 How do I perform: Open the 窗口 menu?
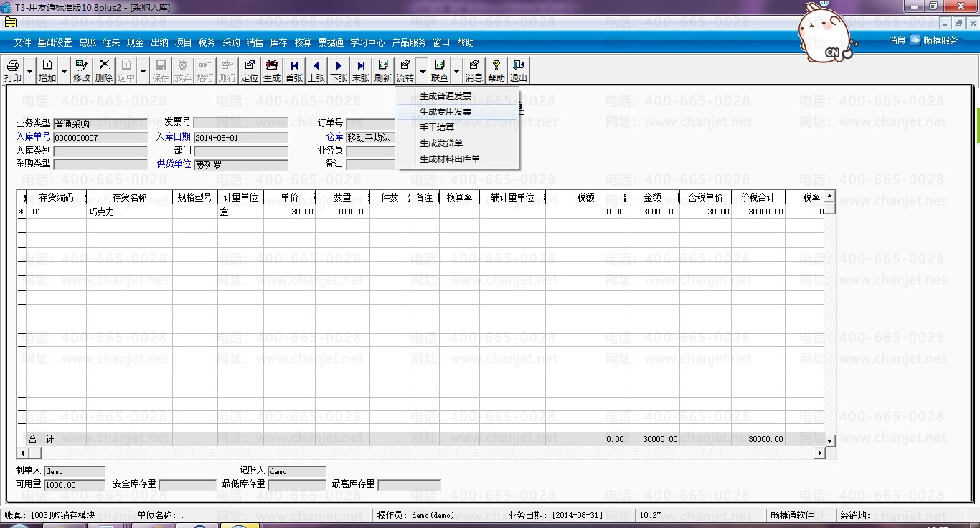tap(441, 43)
